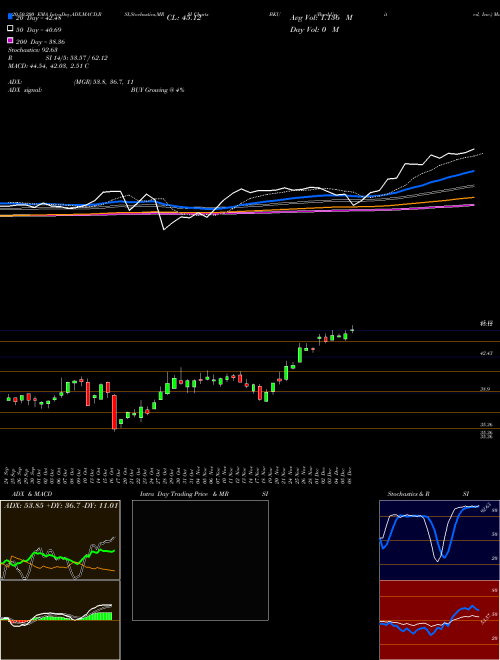
Task: Open the red RSI chart panel
Action: (439, 620)
